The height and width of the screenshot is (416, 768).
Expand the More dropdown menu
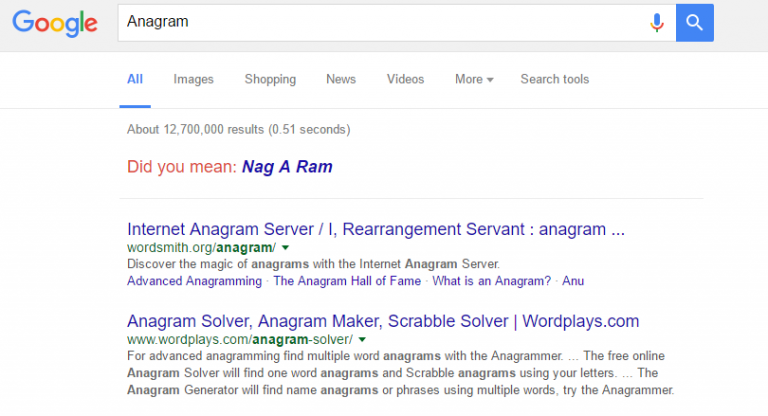(x=474, y=79)
